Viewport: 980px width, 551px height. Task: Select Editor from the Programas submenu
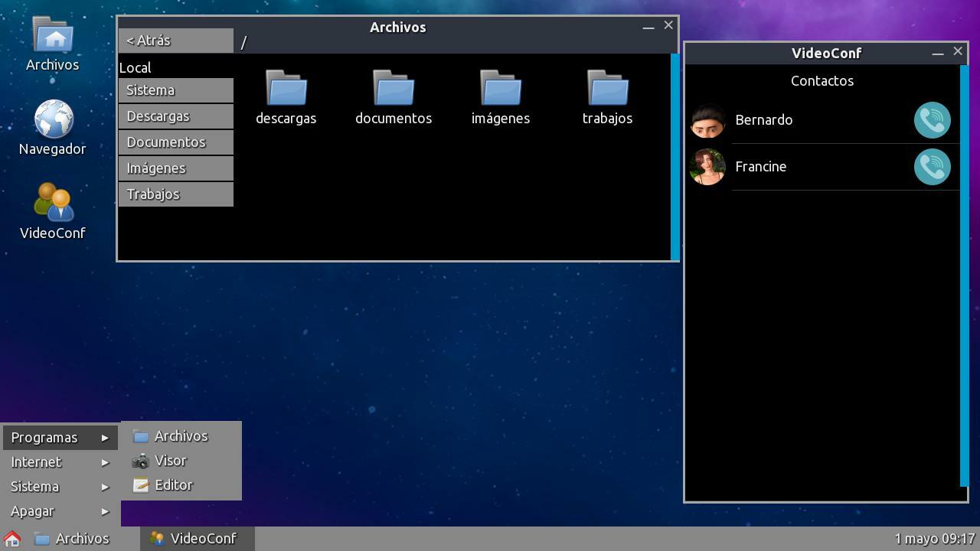pos(173,485)
